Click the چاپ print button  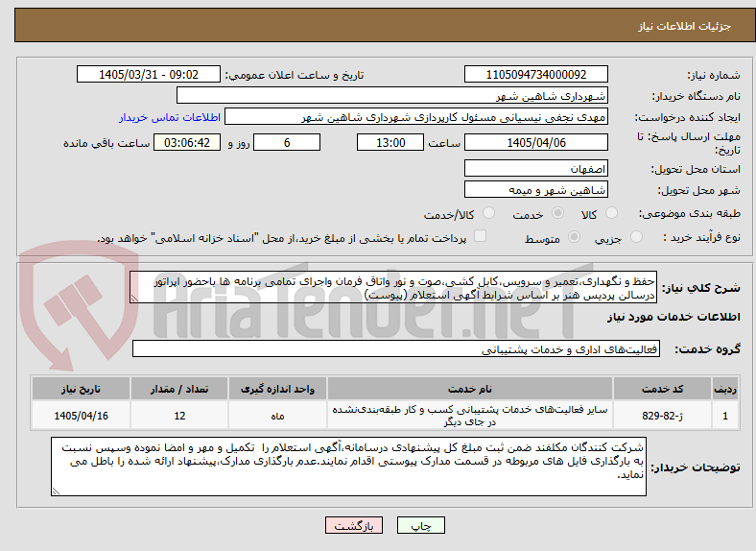click(421, 525)
